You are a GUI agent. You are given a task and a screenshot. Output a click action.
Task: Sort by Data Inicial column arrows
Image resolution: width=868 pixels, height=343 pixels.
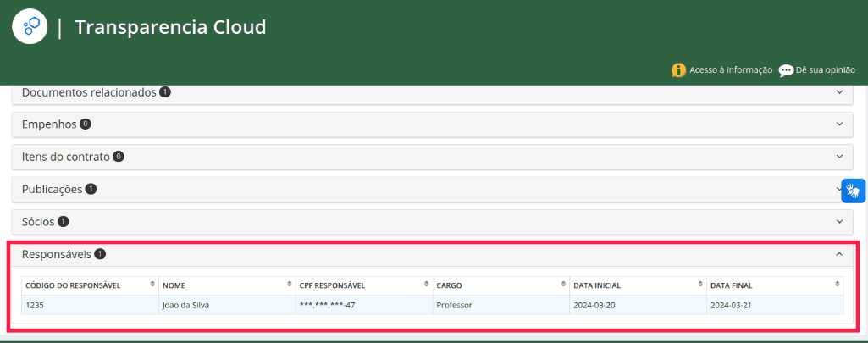tap(700, 285)
